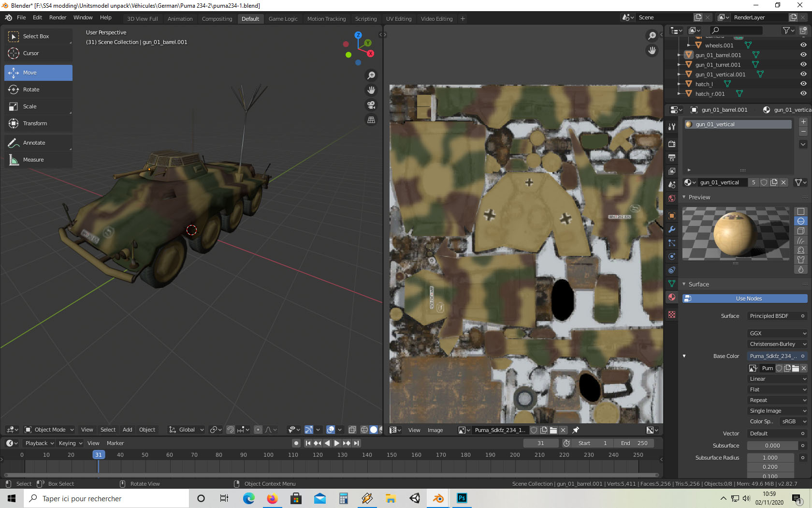Open Render properties tab
The width and height of the screenshot is (812, 508).
[x=672, y=144]
